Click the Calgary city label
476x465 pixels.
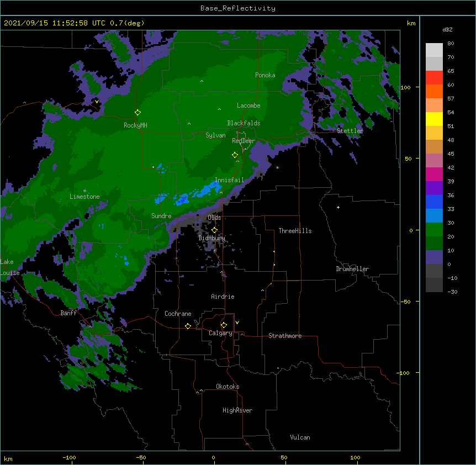[220, 333]
